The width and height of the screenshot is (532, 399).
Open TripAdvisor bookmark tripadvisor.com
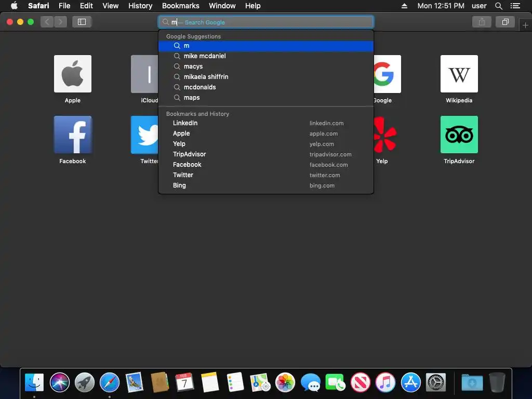point(266,154)
